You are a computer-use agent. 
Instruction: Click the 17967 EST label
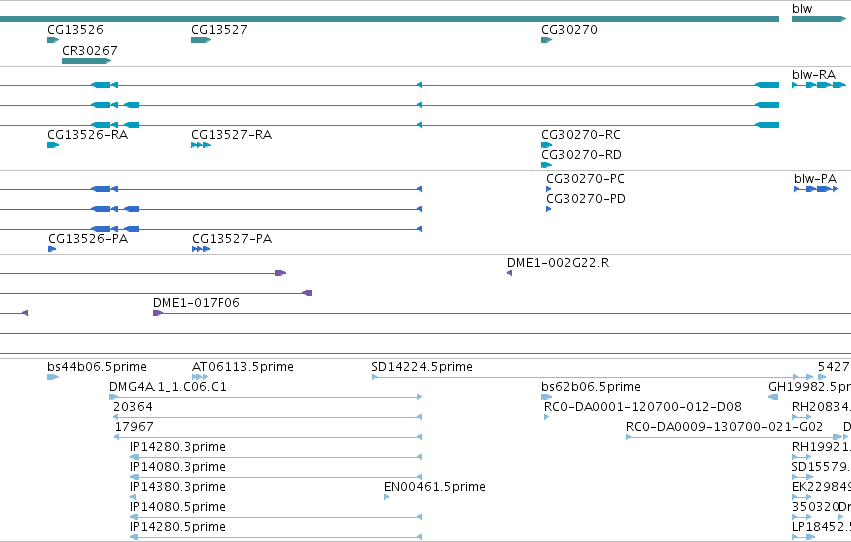[134, 427]
